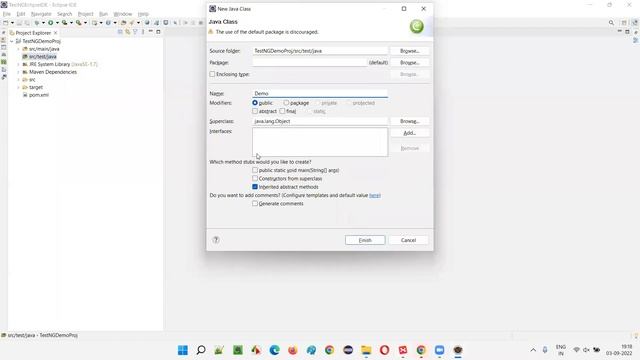Select pom.xml in Project Explorer
The height and width of the screenshot is (360, 640).
click(x=39, y=95)
